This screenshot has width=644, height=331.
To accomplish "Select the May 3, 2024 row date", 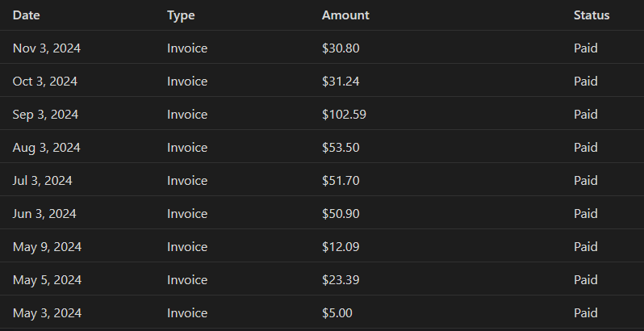I will click(x=47, y=313).
